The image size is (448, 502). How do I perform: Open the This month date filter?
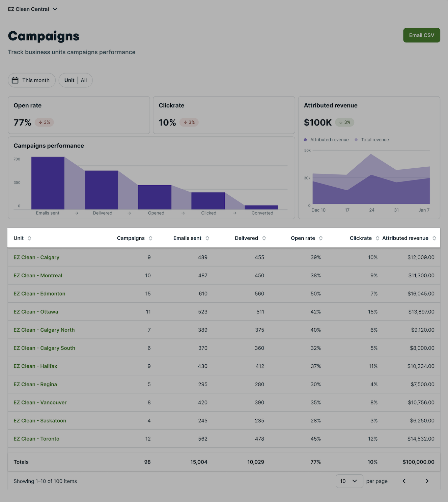(x=32, y=80)
